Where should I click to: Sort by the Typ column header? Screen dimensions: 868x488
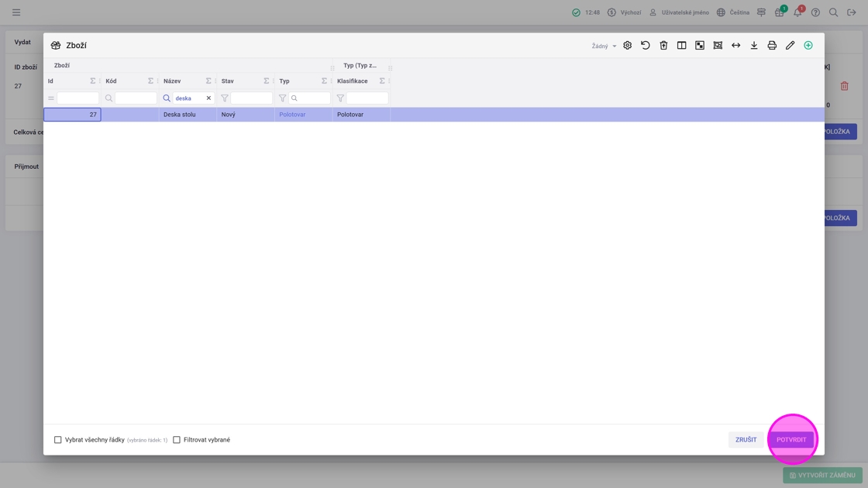pyautogui.click(x=284, y=81)
